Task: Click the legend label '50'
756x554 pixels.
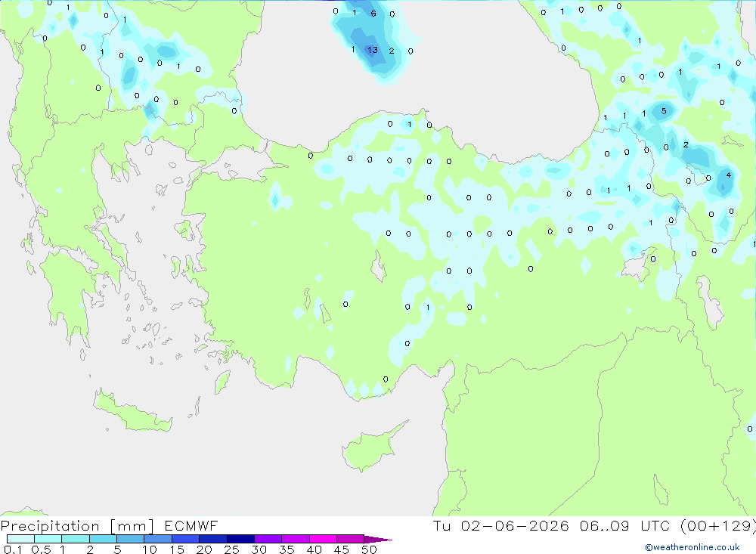Action: pos(369,549)
